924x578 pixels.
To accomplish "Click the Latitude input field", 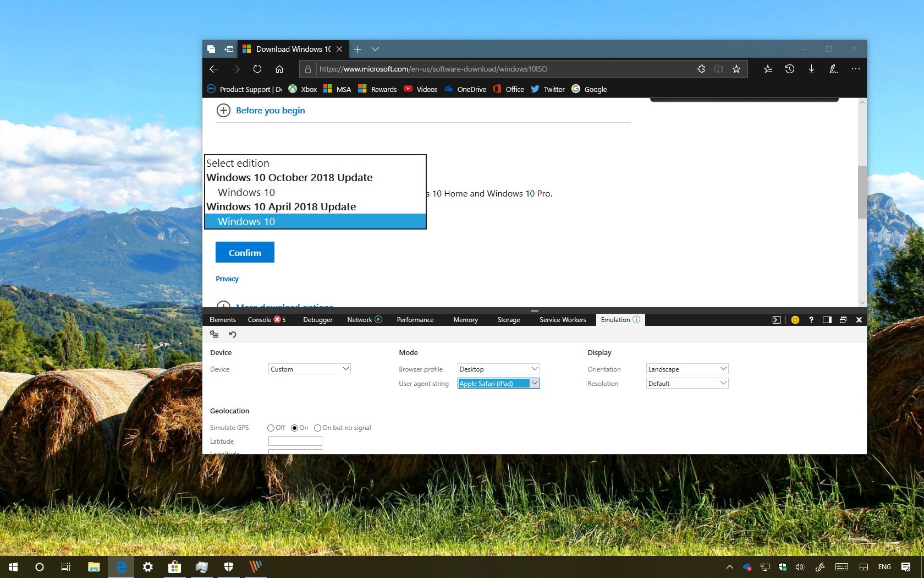I will click(x=295, y=441).
